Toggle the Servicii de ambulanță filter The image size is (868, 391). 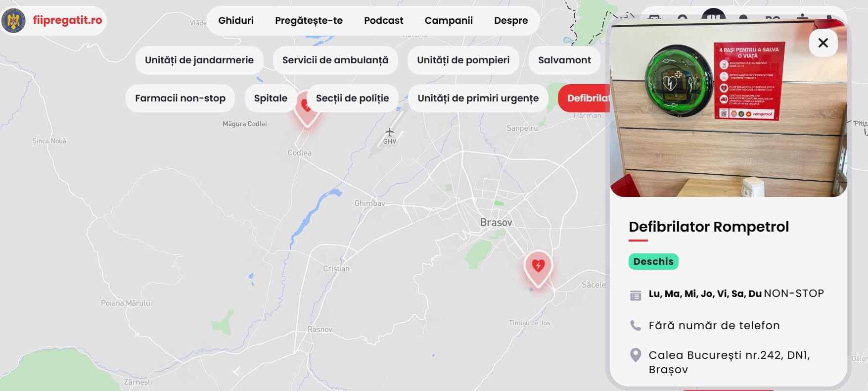point(335,60)
